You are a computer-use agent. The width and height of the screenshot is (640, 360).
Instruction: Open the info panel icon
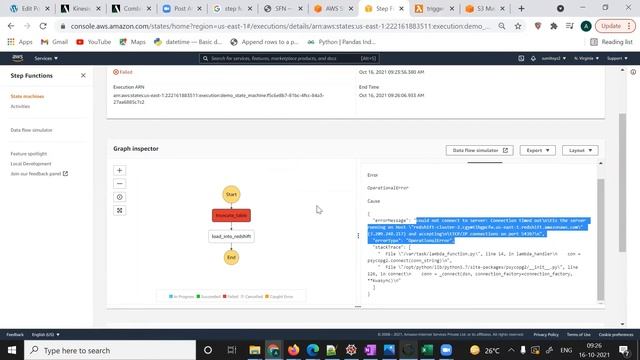click(633, 72)
